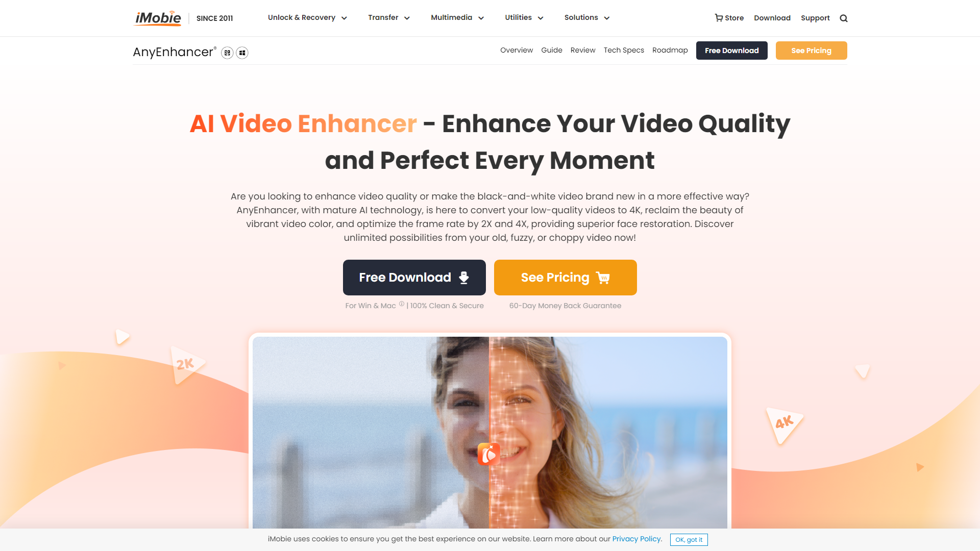Click the iMobie logo icon
The height and width of the screenshot is (551, 980).
pyautogui.click(x=158, y=18)
